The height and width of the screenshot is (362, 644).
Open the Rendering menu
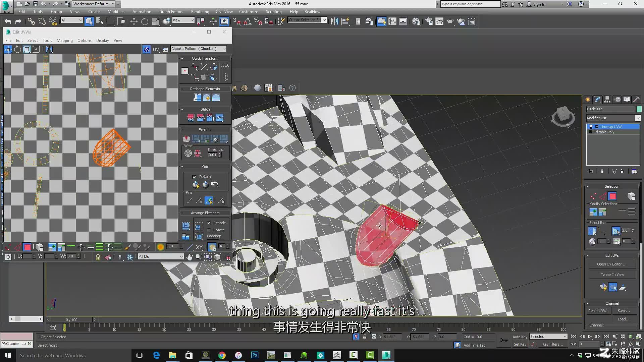pos(200,11)
